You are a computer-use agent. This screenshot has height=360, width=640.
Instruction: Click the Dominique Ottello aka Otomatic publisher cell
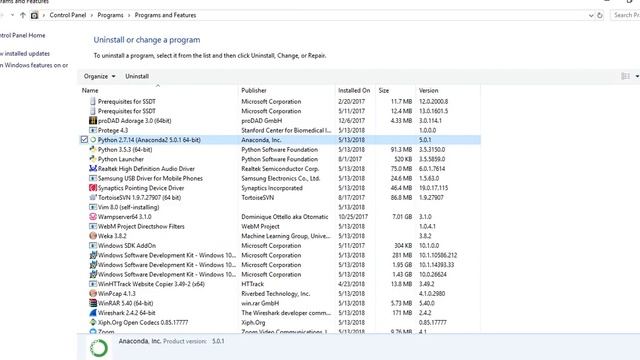[x=284, y=217]
